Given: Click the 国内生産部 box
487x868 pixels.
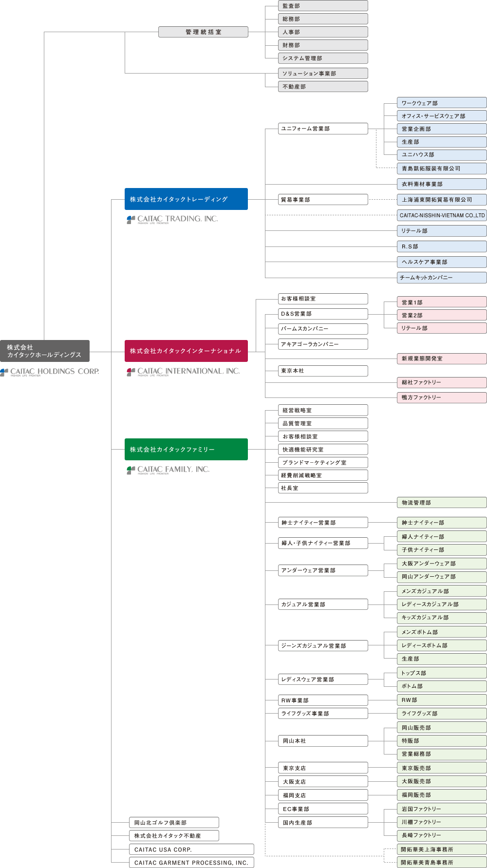Looking at the screenshot, I should [323, 823].
